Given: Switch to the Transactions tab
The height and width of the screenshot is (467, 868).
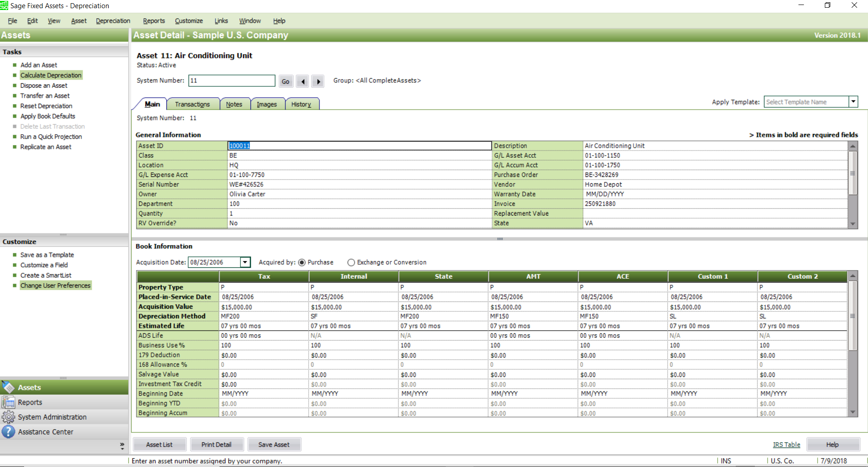Looking at the screenshot, I should click(193, 104).
